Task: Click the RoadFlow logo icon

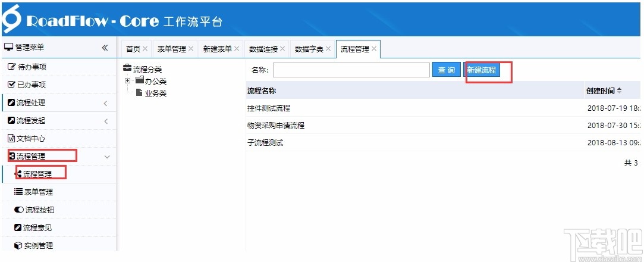Action: tap(11, 19)
